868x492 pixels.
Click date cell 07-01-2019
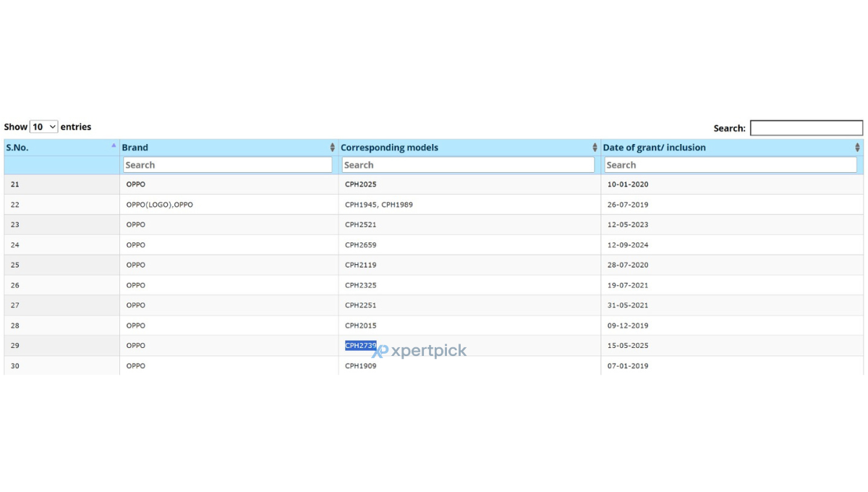732,366
